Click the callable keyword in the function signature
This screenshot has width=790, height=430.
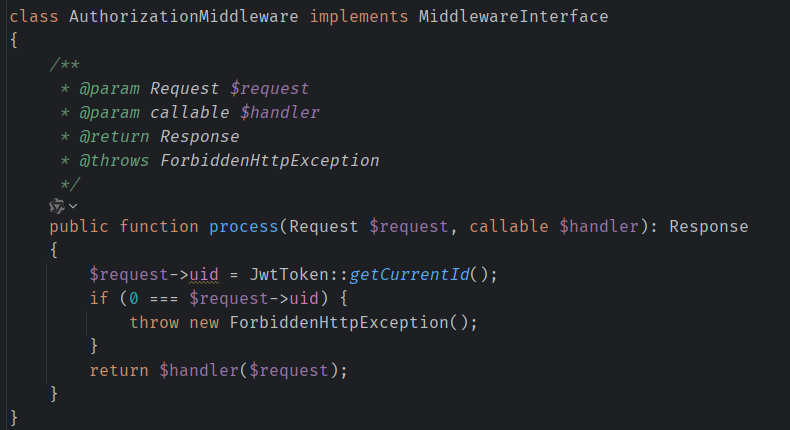[509, 227]
